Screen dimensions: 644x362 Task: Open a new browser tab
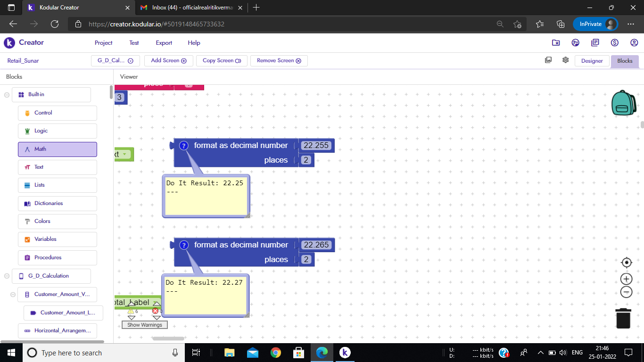pos(256,8)
